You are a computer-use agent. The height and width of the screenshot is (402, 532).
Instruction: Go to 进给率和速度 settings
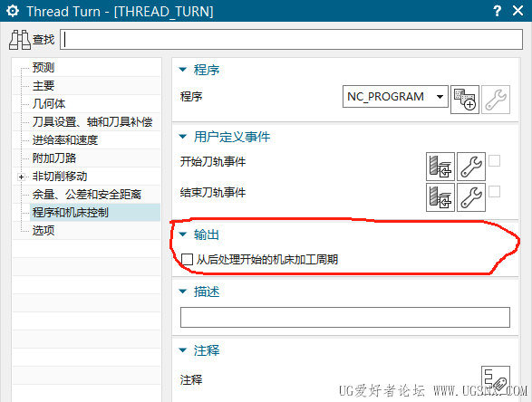(x=65, y=140)
